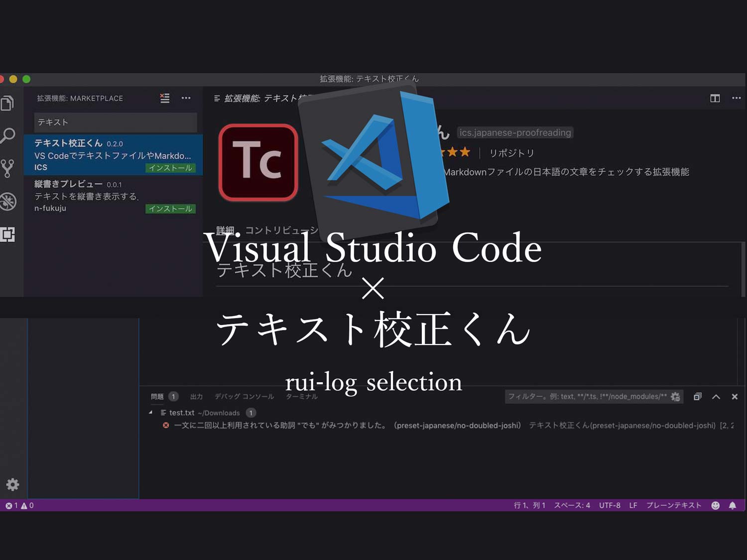Open Marketplace more actions menu
Viewport: 747px width, 560px height.
coord(186,98)
